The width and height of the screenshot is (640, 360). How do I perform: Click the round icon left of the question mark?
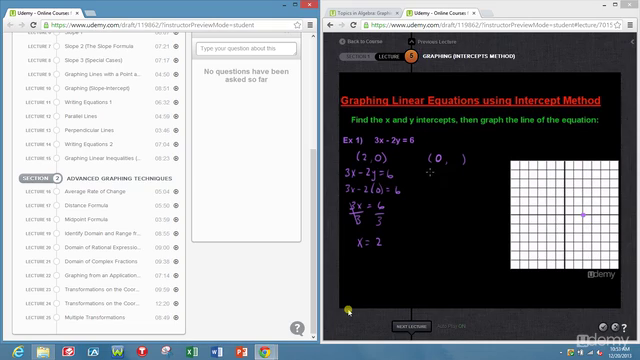coord(615,327)
